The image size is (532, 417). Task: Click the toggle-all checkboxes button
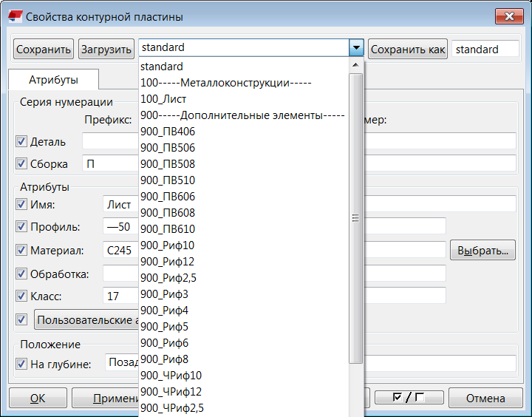(409, 398)
